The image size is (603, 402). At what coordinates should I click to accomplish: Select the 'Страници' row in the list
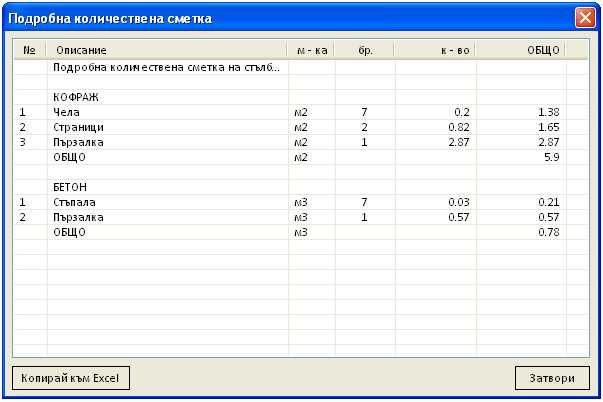[78, 128]
